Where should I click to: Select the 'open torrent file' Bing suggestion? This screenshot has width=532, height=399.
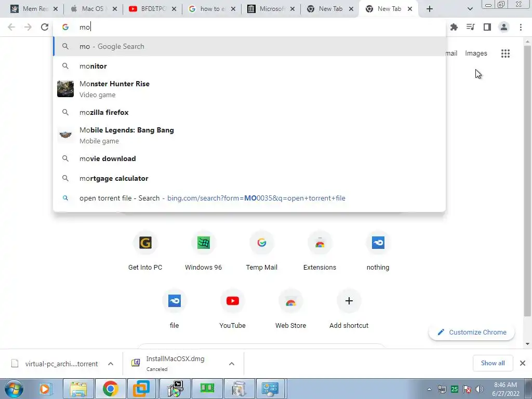(249, 198)
